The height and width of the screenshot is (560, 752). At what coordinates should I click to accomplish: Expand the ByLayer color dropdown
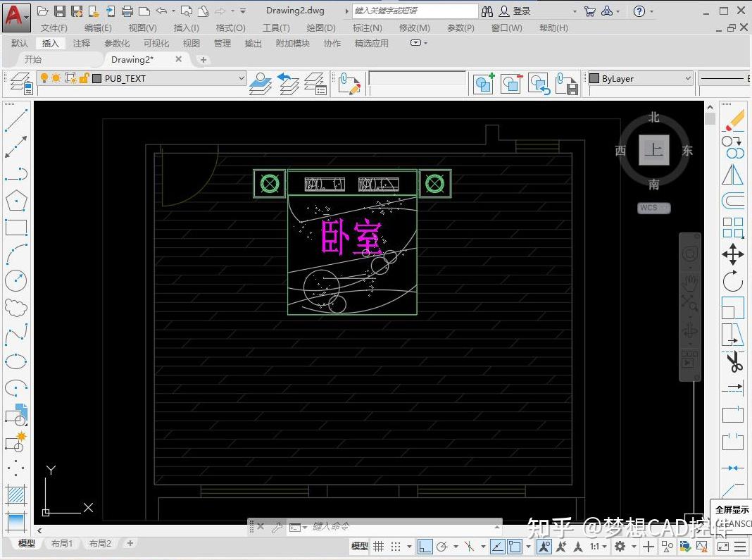coord(688,77)
